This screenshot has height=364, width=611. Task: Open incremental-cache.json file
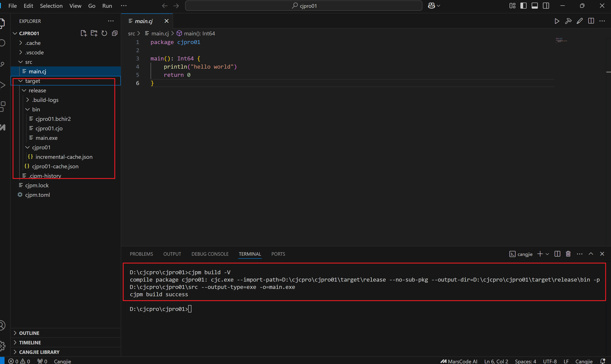66,157
